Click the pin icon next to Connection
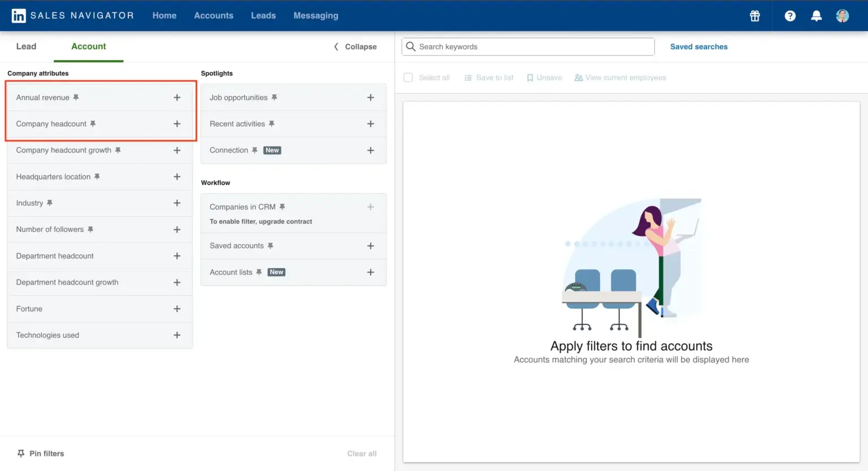Viewport: 868px width, 471px height. 254,150
